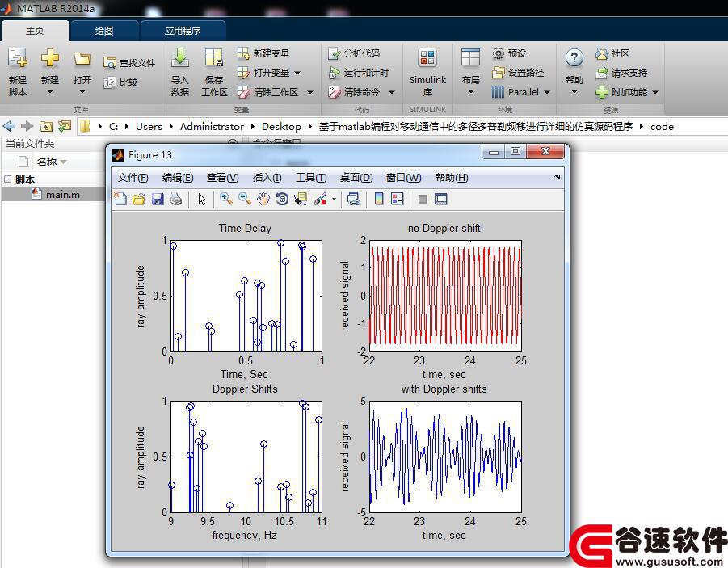Open Brush color dropdown arrow in Figure 13
The height and width of the screenshot is (568, 728).
[x=334, y=200]
